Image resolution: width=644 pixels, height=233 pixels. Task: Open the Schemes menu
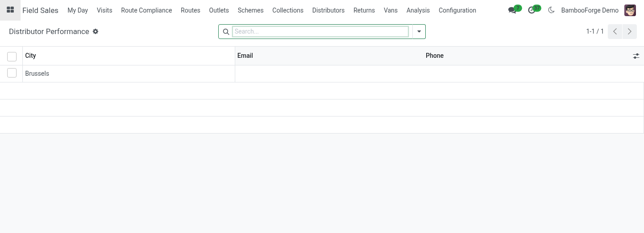(250, 10)
